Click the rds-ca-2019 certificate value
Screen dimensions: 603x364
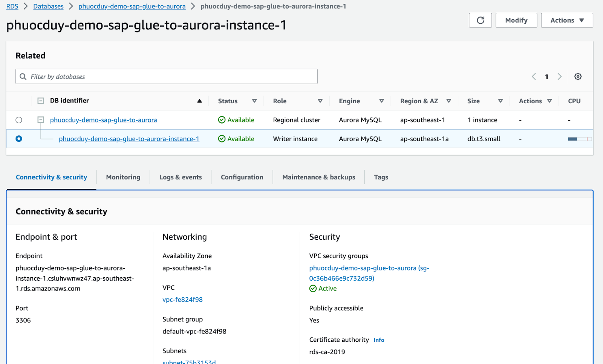(x=327, y=352)
